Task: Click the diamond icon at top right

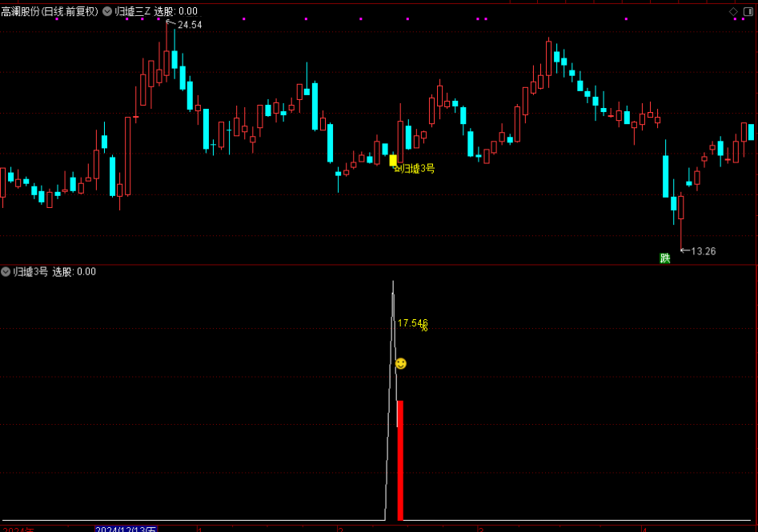Action: [733, 11]
